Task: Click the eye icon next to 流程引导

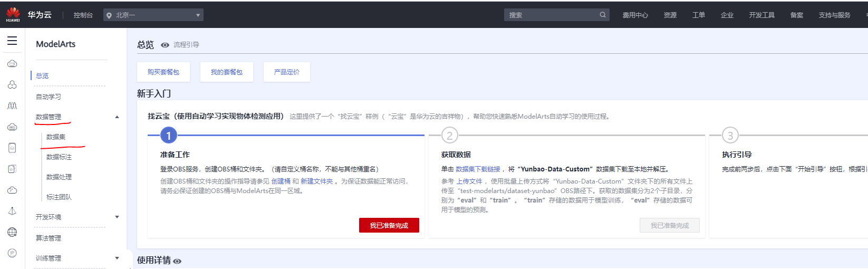Action: (x=165, y=45)
